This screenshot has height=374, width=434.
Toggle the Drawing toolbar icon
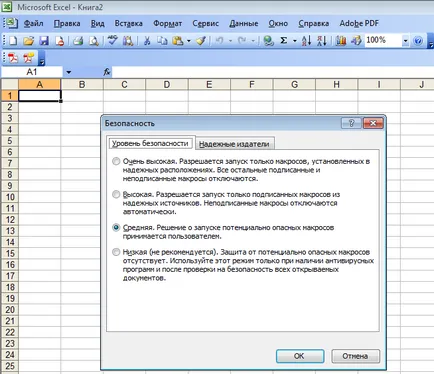(x=356, y=41)
